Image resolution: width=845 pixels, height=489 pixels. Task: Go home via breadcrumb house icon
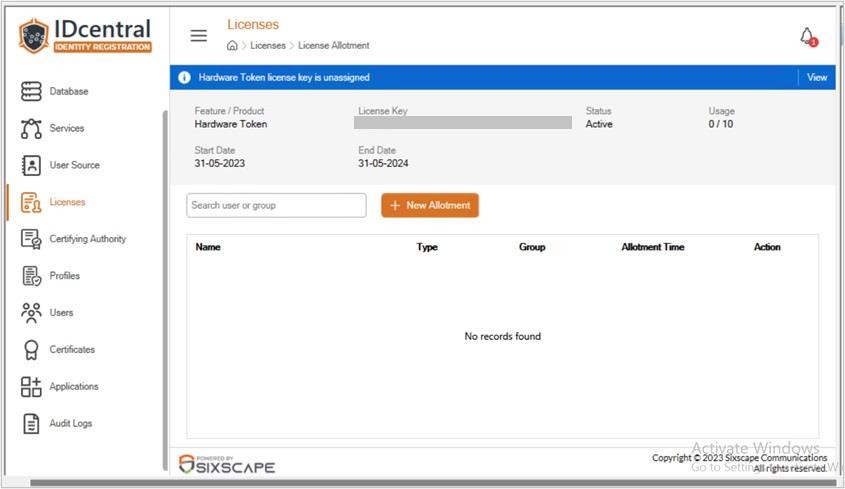(232, 45)
